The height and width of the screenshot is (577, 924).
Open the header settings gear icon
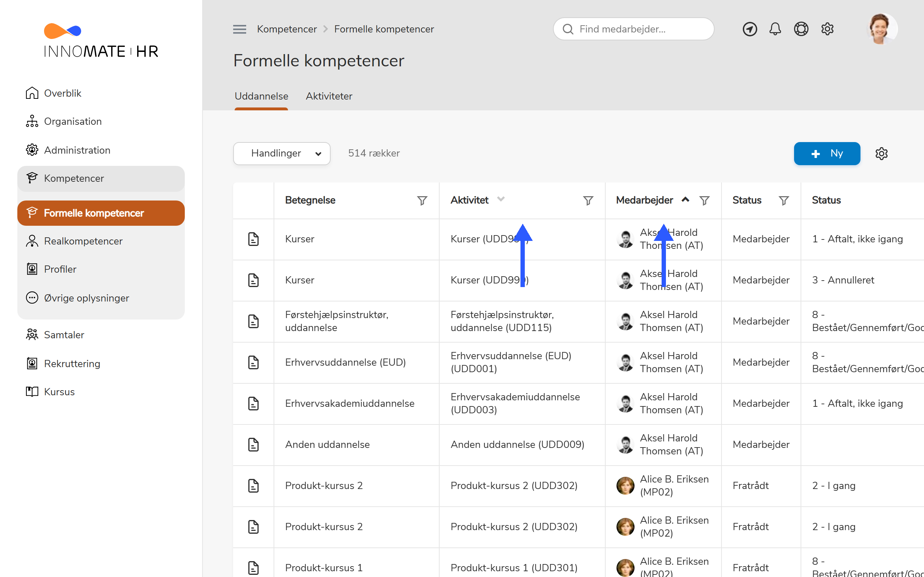(x=827, y=29)
